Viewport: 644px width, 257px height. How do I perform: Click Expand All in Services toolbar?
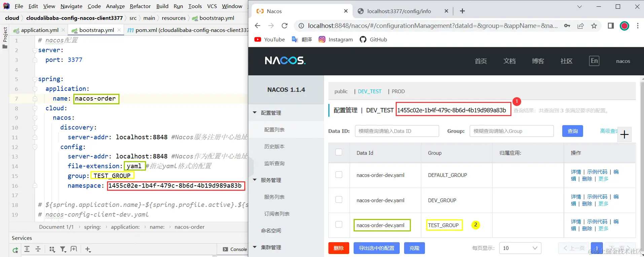point(27,249)
